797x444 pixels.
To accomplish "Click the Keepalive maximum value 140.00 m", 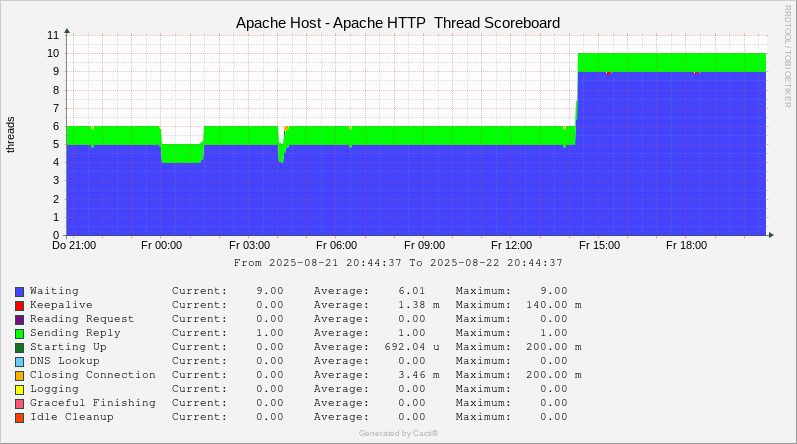I will pyautogui.click(x=554, y=305).
